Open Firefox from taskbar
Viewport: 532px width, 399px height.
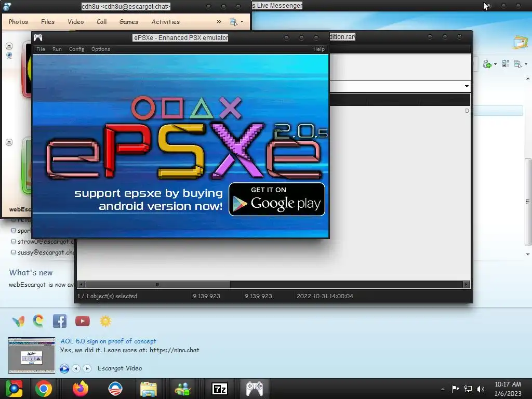click(x=81, y=389)
